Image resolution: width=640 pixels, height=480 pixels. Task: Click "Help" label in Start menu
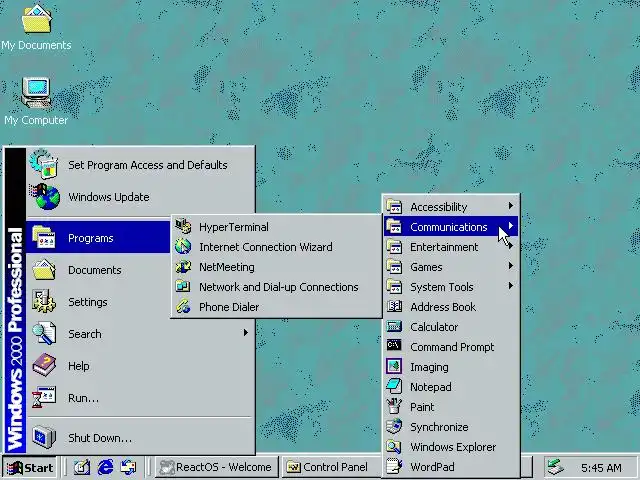tap(79, 366)
